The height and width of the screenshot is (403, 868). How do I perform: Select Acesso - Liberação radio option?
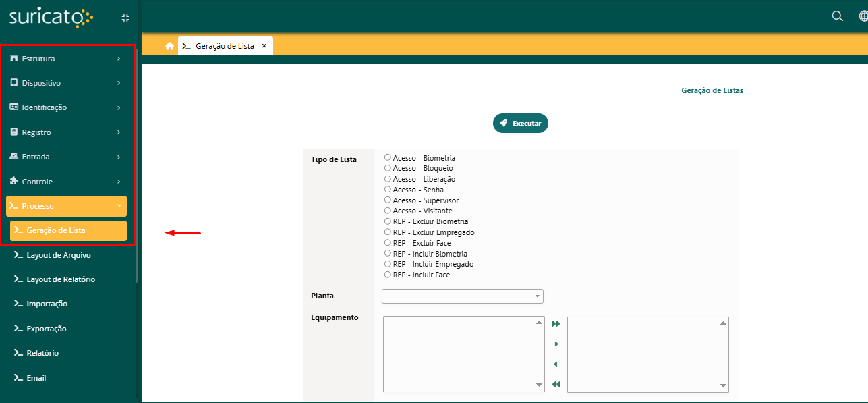pos(388,179)
